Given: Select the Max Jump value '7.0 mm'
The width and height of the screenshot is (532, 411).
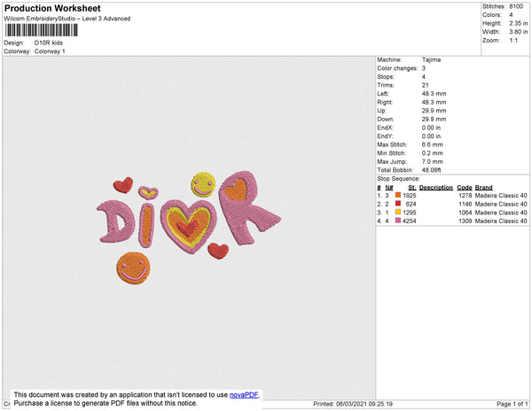Looking at the screenshot, I should tap(433, 161).
